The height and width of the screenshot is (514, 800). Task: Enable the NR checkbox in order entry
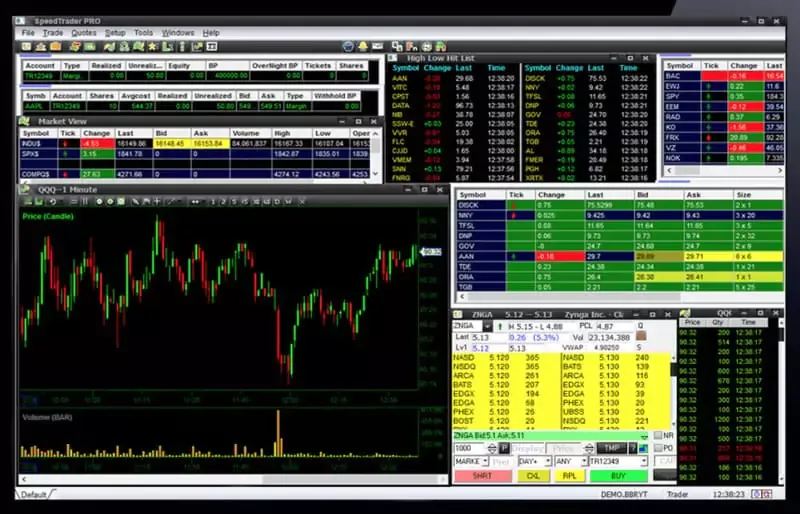point(658,435)
